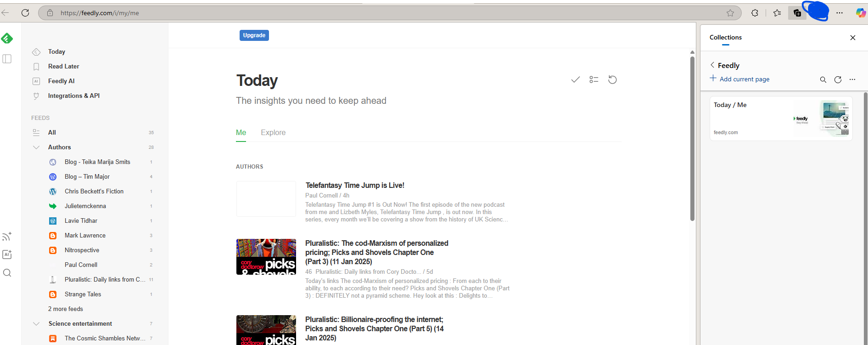The image size is (868, 345).
Task: Open Feedly search magnifier in the left rail
Action: pyautogui.click(x=7, y=273)
